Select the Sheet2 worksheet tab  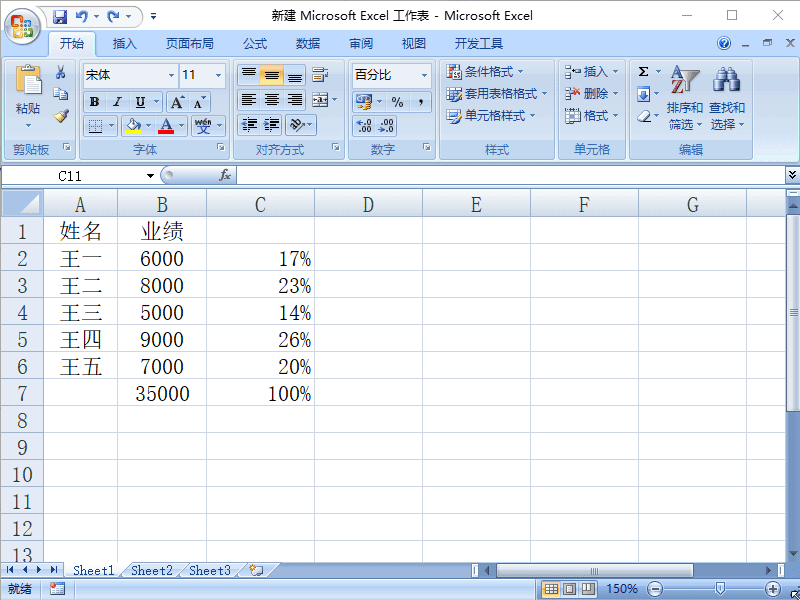point(151,570)
